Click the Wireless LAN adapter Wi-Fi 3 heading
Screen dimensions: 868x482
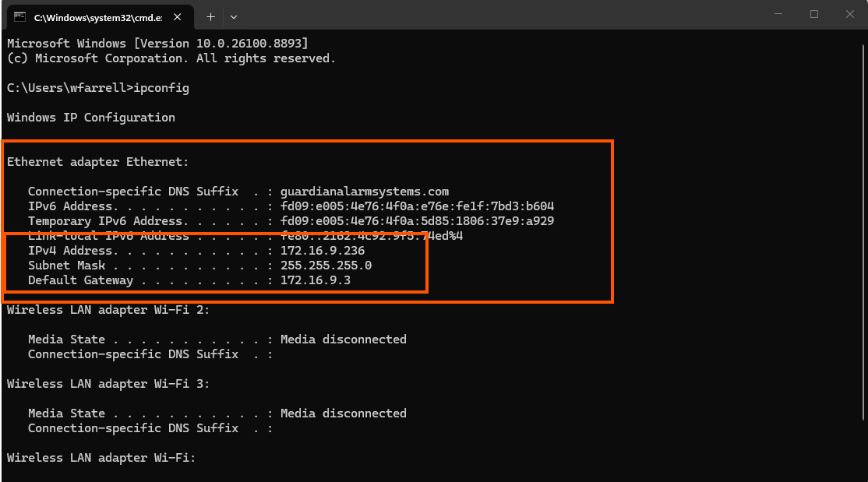pyautogui.click(x=108, y=384)
